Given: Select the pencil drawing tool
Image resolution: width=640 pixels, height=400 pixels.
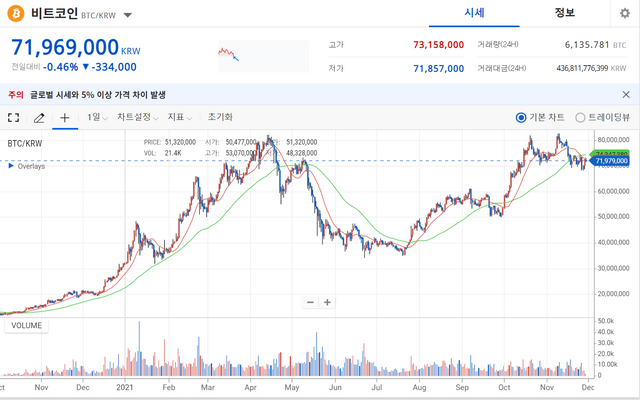Looking at the screenshot, I should click(x=39, y=118).
